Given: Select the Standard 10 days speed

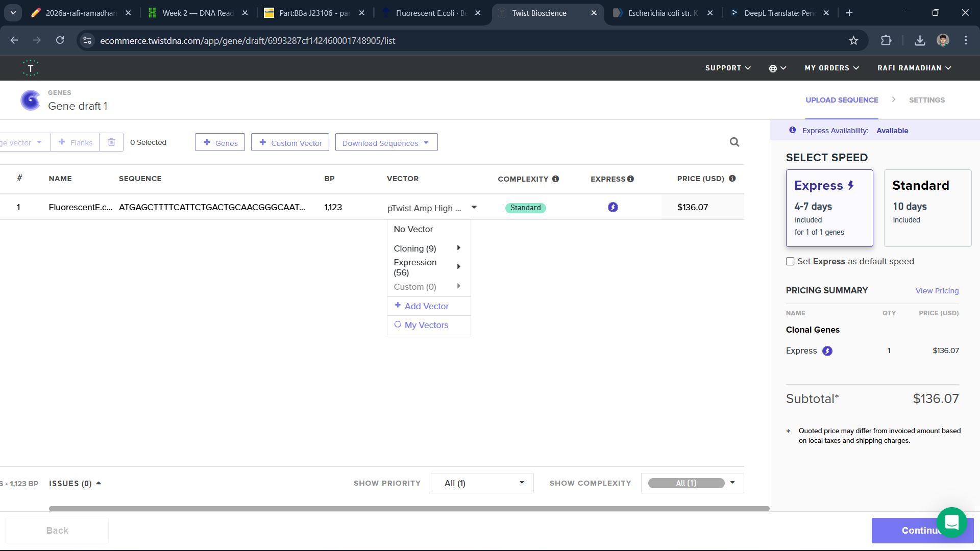Looking at the screenshot, I should point(927,208).
